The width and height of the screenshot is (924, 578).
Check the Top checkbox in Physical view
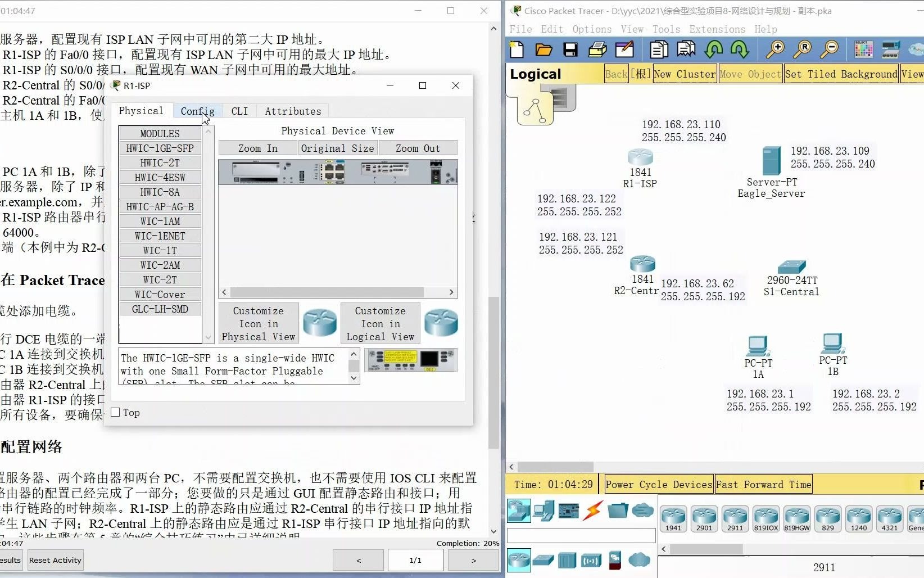click(x=116, y=412)
